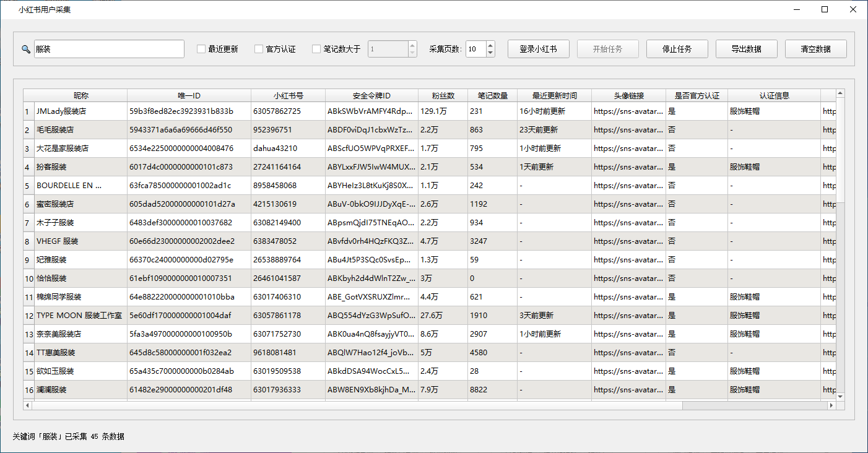Toggle the 笔记数大于 checkbox

click(316, 49)
